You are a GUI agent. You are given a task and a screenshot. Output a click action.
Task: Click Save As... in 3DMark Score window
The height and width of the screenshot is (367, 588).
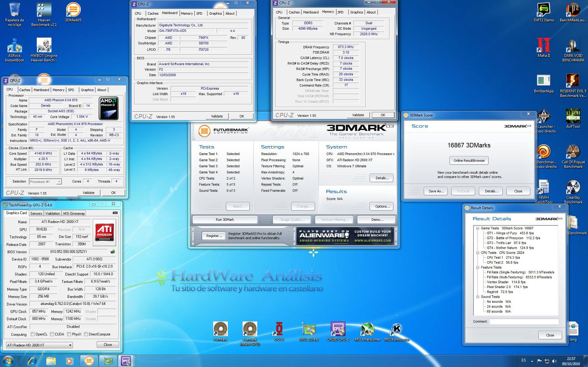click(x=436, y=191)
